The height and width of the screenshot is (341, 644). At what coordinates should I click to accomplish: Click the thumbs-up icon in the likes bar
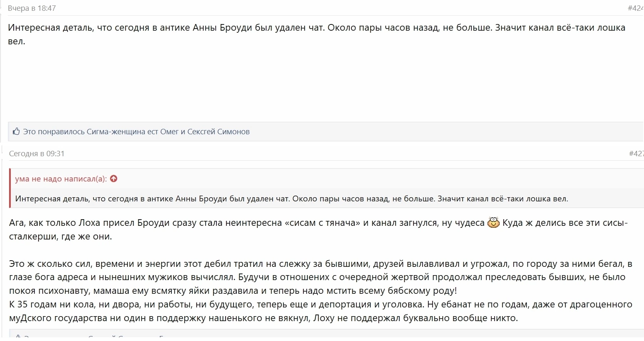pyautogui.click(x=16, y=132)
